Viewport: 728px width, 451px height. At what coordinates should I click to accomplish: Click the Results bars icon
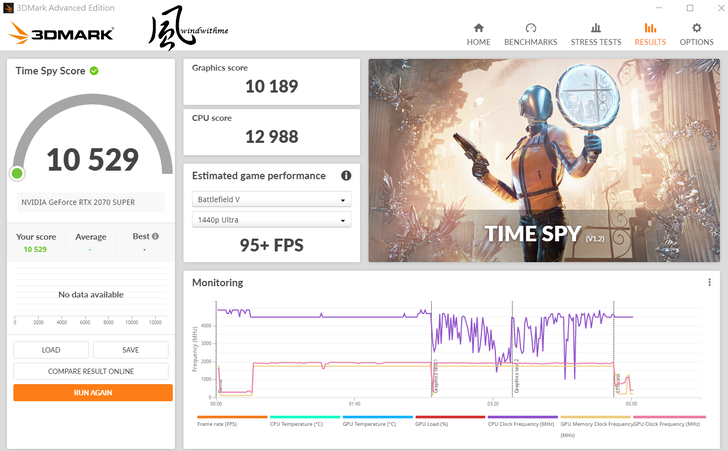[x=650, y=28]
